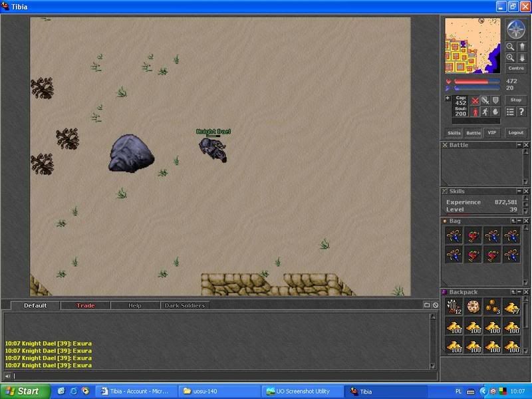Minimize the Backpack panel

519,292
